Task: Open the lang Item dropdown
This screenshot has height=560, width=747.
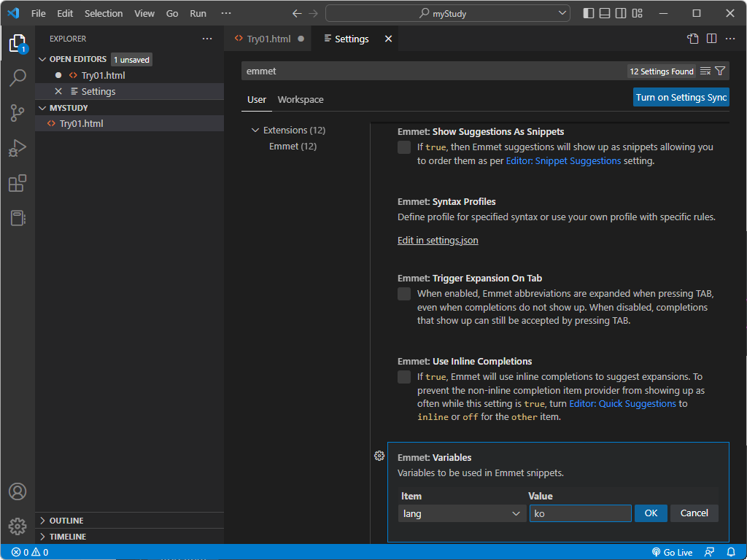Action: point(462,514)
